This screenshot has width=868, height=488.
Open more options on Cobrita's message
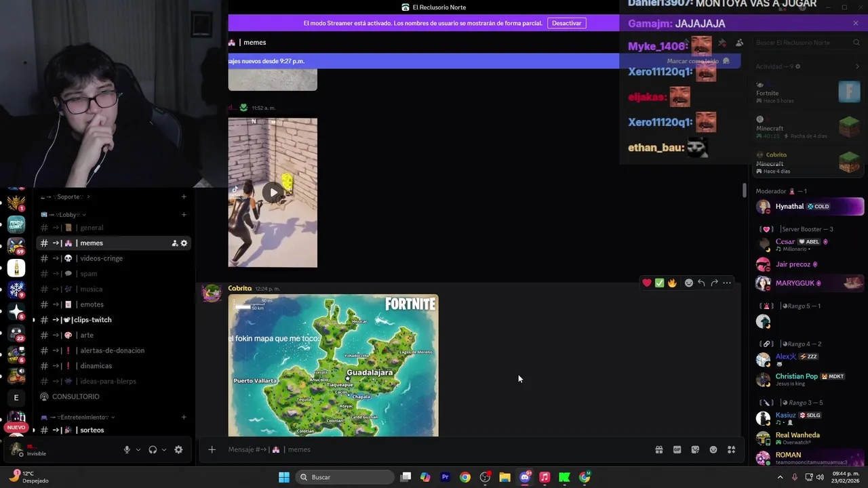727,283
